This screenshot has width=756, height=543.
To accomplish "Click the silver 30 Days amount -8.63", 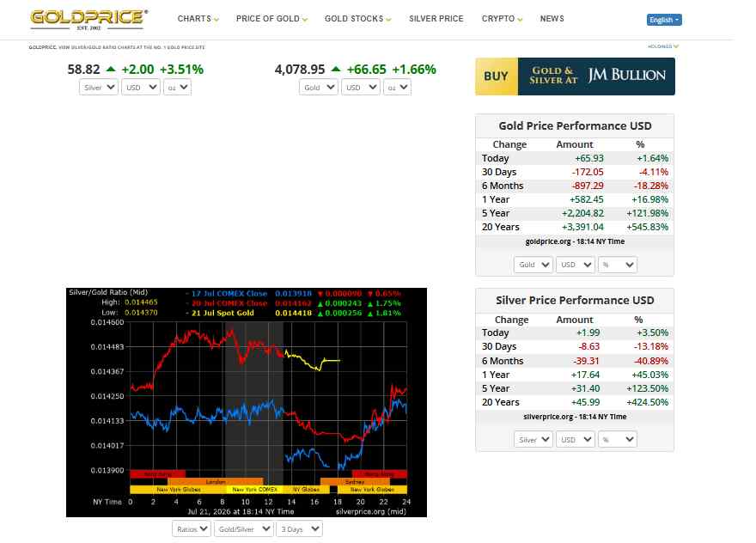I will 589,347.
